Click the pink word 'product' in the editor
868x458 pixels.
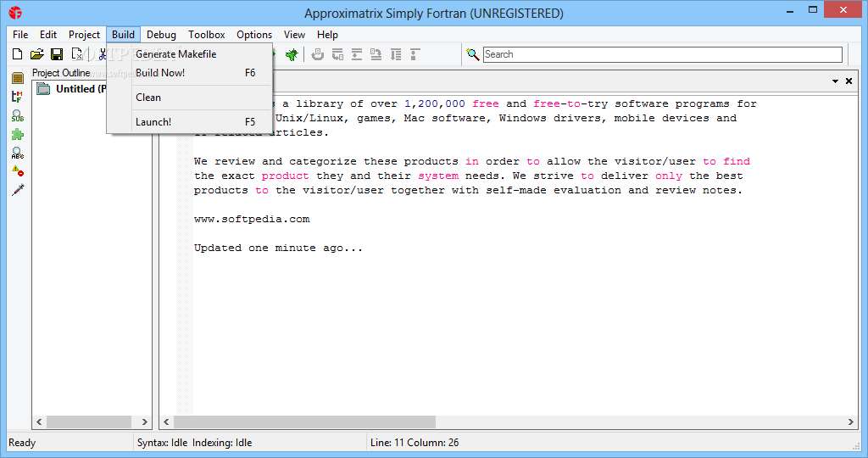click(285, 176)
